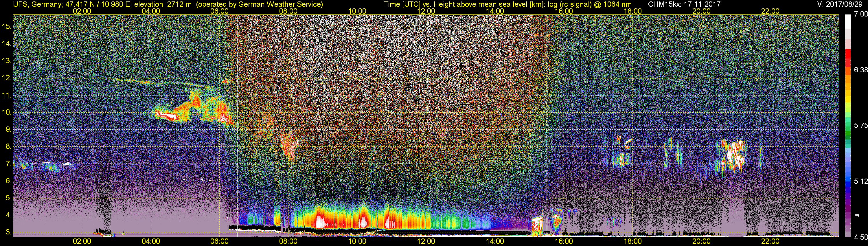The image size is (868, 246).
Task: Click the '7.' height axis label
Action: [x=8, y=164]
